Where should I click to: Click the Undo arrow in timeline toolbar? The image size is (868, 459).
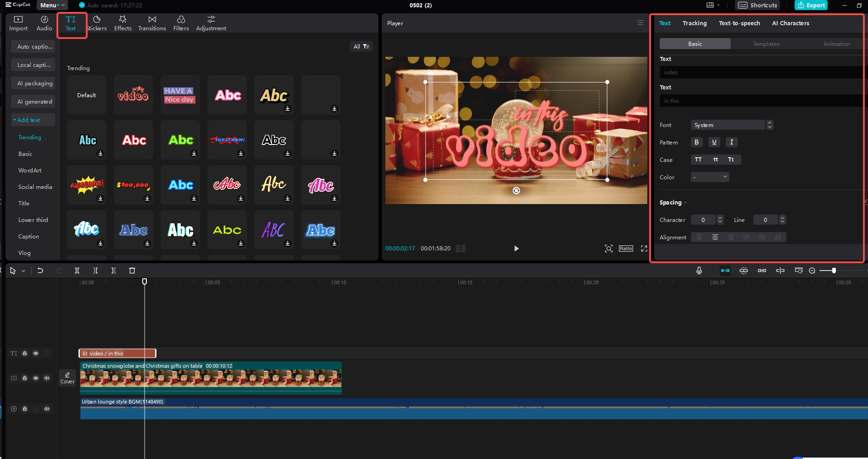[x=40, y=271]
